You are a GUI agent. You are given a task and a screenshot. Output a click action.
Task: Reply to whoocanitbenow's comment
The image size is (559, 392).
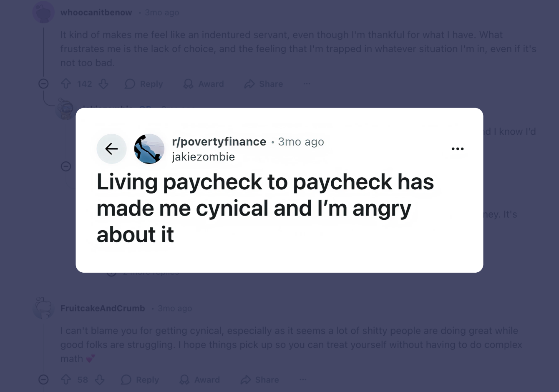[x=144, y=84]
